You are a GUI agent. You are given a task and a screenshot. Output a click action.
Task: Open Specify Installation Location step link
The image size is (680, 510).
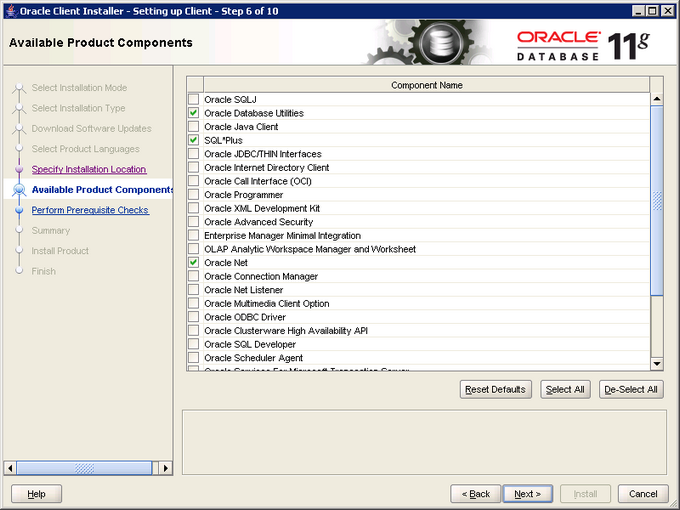pos(89,169)
